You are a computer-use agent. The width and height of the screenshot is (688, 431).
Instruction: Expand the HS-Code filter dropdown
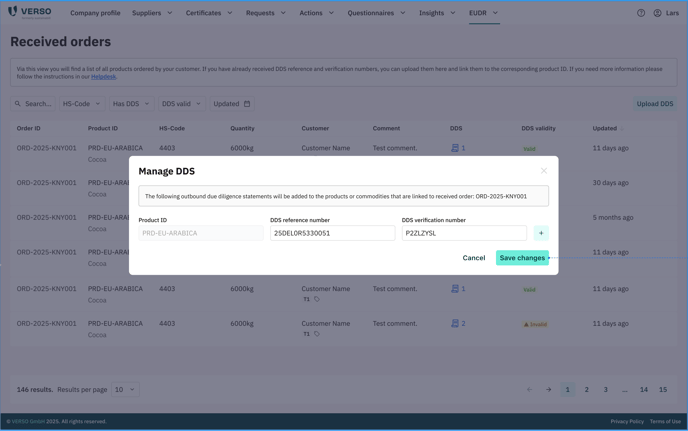tap(81, 104)
